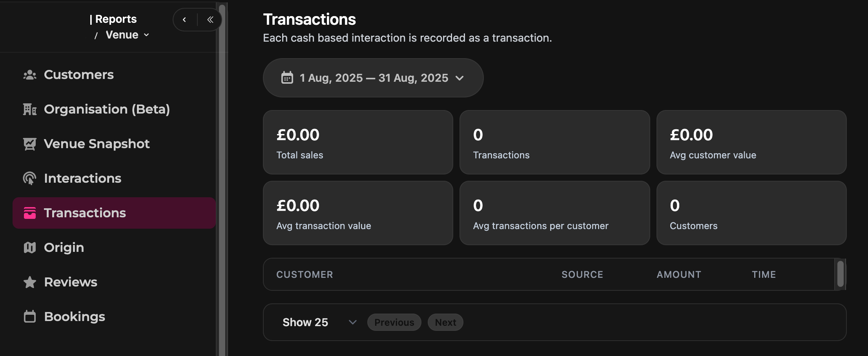Click the pink Transactions icon
This screenshot has width=868, height=356.
(30, 213)
